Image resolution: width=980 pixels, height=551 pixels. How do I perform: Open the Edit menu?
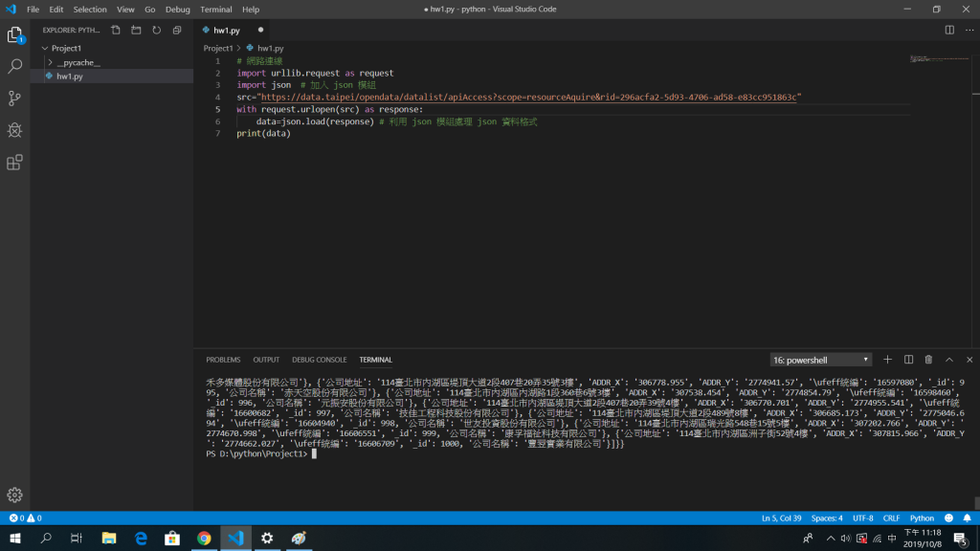(56, 10)
